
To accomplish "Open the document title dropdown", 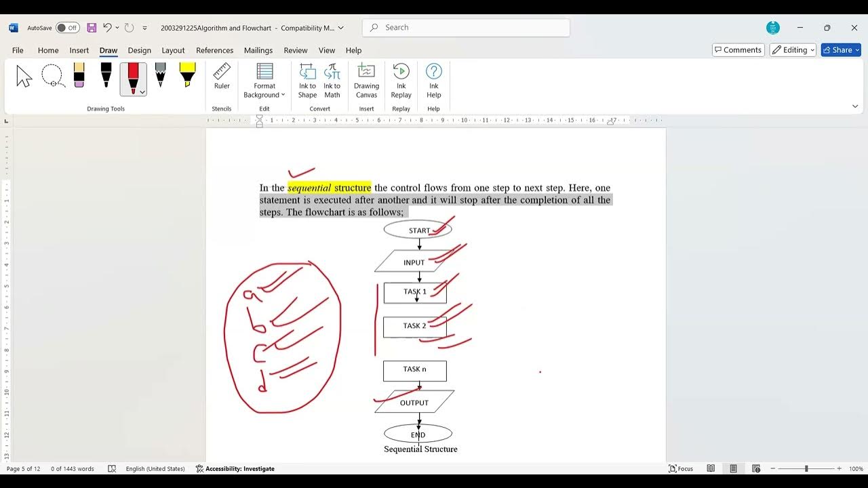I will [340, 28].
